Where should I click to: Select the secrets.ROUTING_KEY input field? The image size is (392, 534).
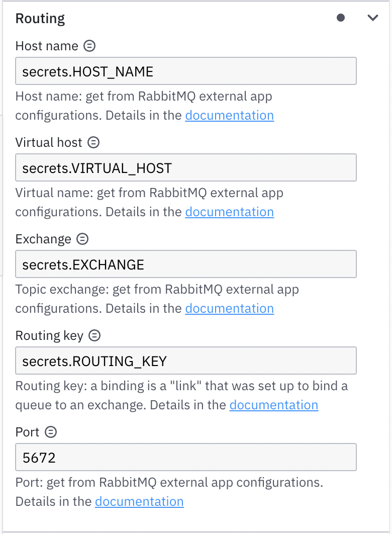point(185,361)
